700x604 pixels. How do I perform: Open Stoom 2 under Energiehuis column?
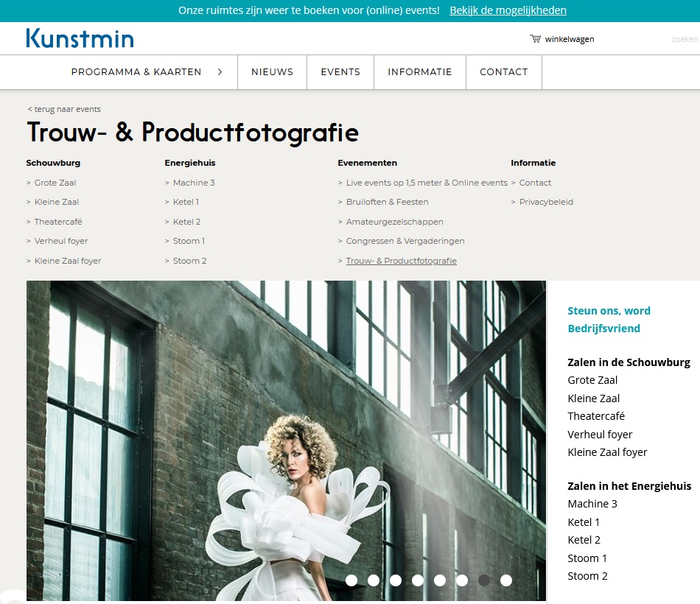189,261
